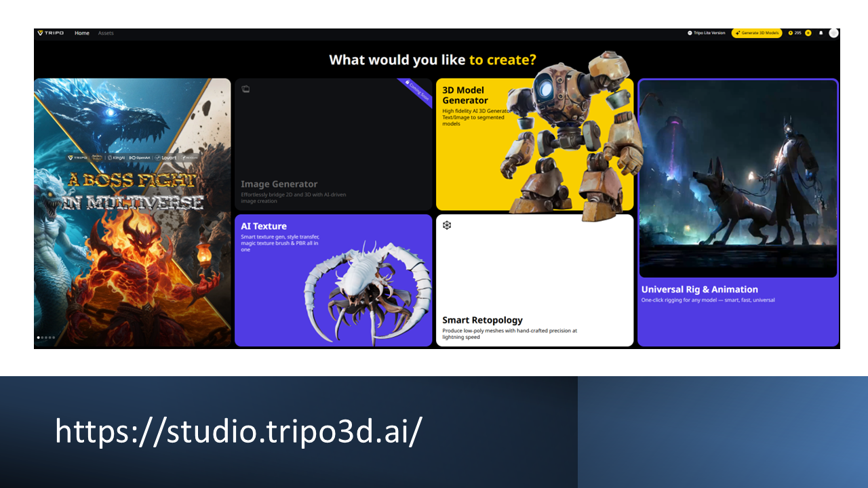Open Smart Retopology via its title
The height and width of the screenshot is (488, 868).
coord(482,320)
